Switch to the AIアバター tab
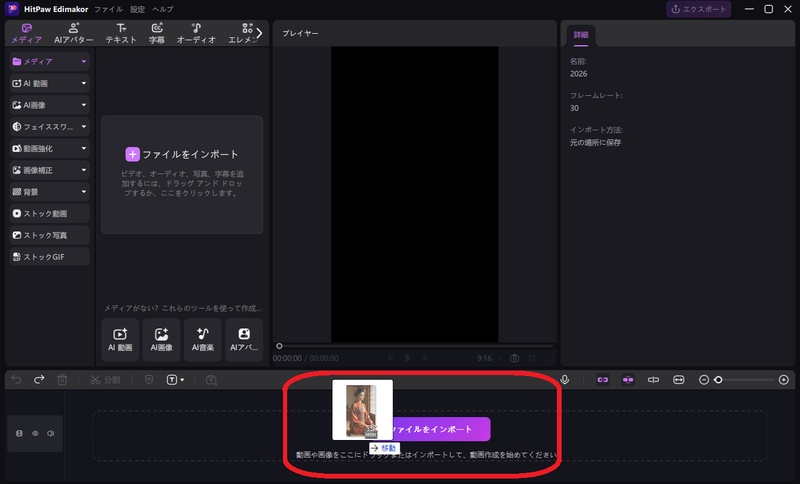Image resolution: width=800 pixels, height=484 pixels. click(x=73, y=33)
